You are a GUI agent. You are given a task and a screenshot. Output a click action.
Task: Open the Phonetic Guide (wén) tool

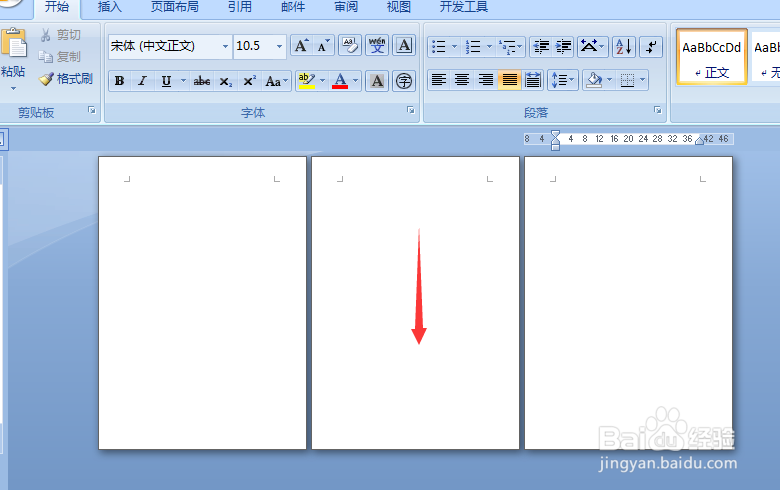[377, 46]
